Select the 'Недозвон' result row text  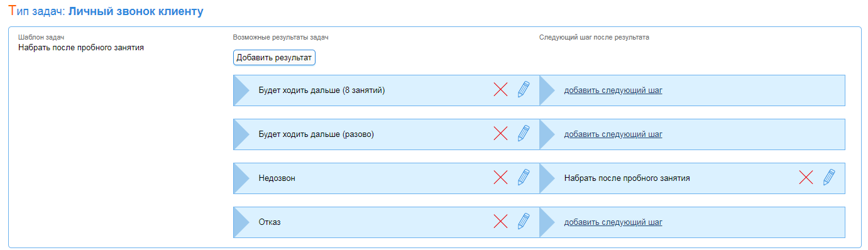277,178
